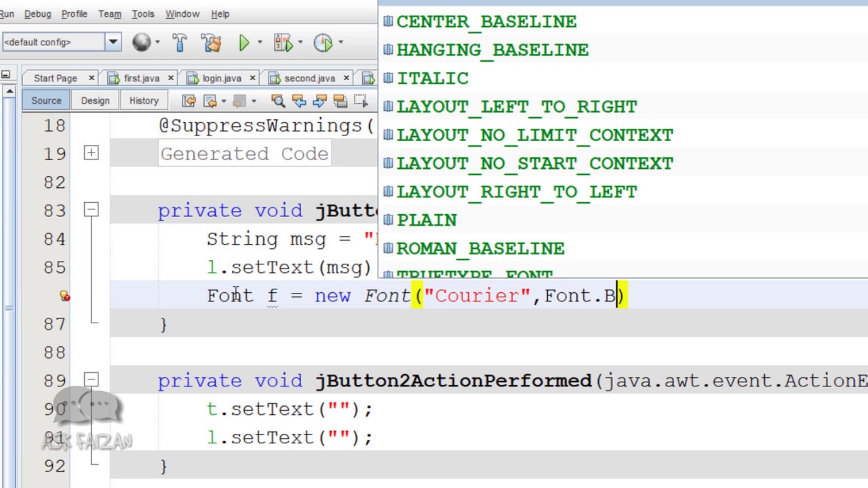Click the Find Selection magnifier icon
This screenshot has width=868, height=488.
coord(277,101)
